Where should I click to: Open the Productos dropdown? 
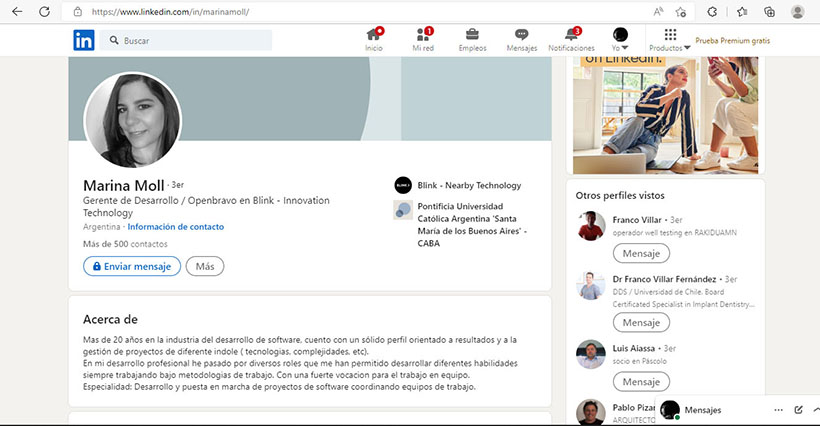point(670,40)
